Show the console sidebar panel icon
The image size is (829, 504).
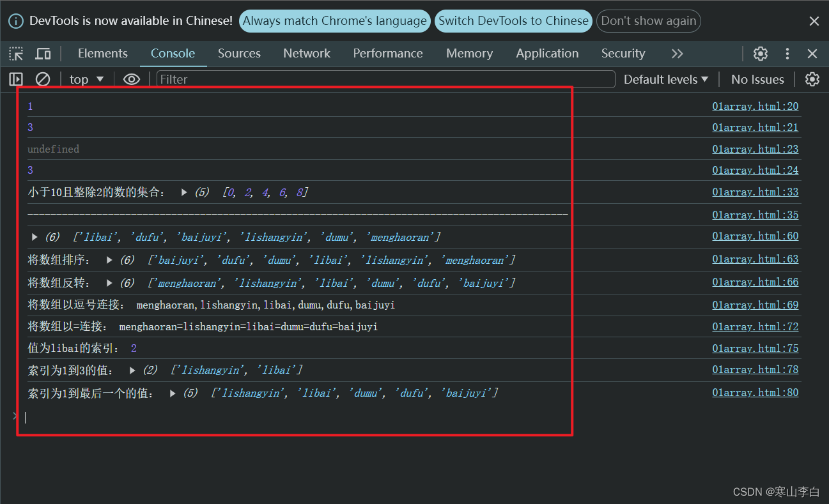click(16, 79)
